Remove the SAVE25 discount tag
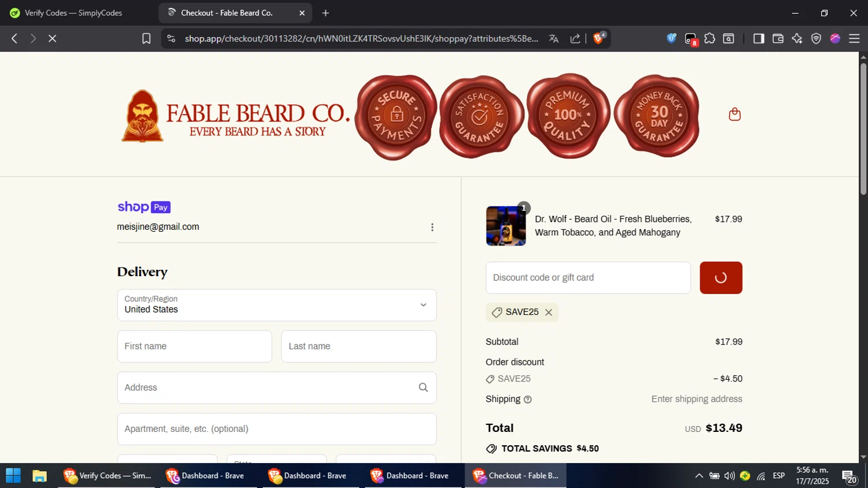 tap(549, 313)
